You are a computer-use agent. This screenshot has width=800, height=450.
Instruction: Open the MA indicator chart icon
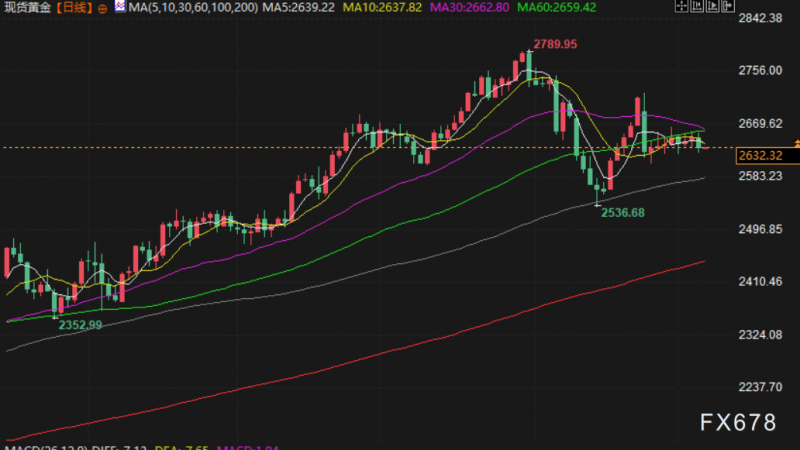click(119, 6)
